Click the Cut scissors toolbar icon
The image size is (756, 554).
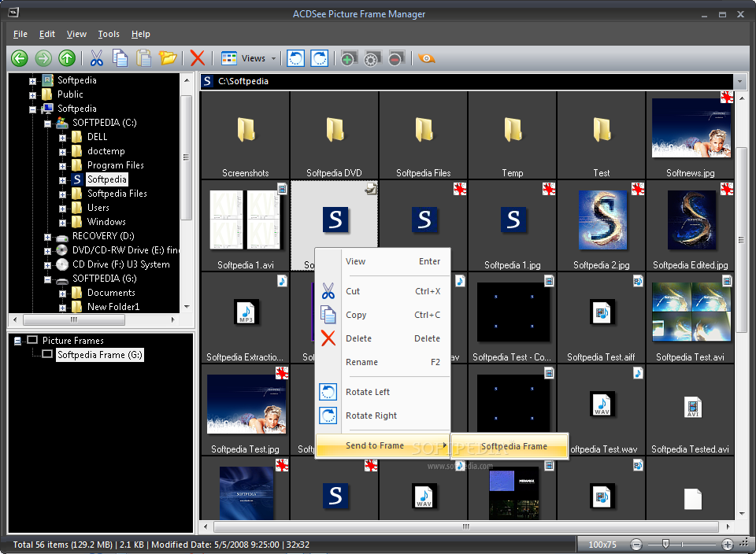[97, 58]
